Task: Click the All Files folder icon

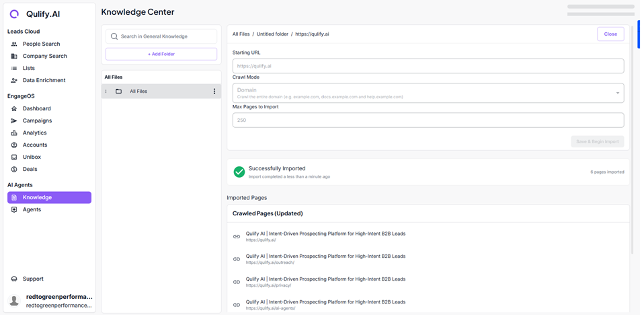Action: click(119, 92)
